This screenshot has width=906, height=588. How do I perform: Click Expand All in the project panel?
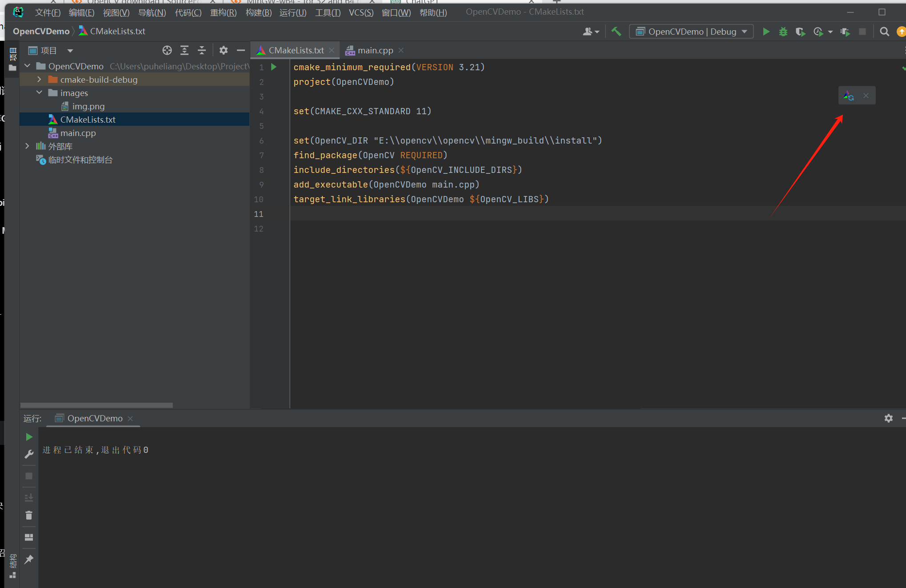pyautogui.click(x=184, y=50)
